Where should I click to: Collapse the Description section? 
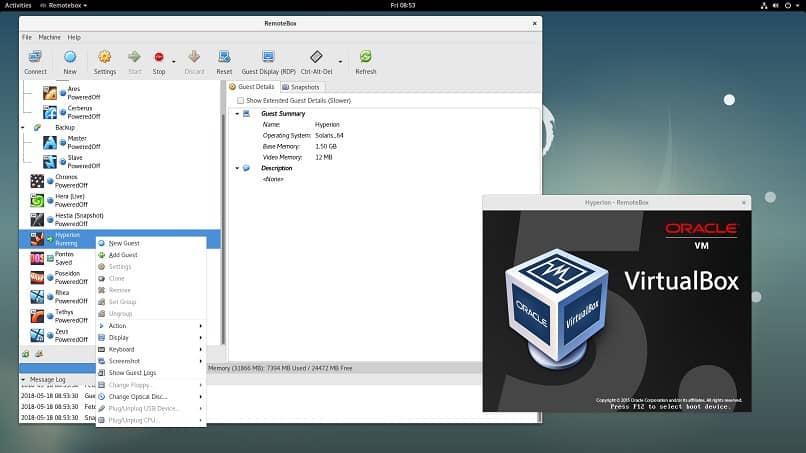point(237,168)
